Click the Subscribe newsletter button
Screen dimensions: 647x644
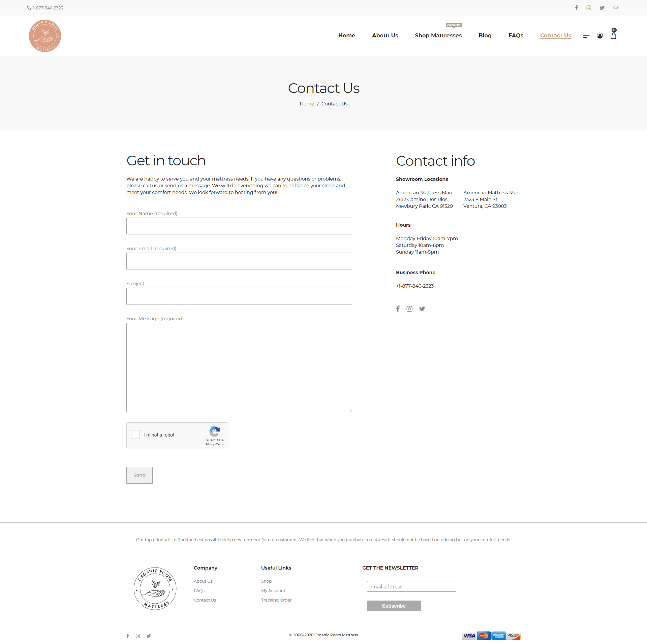click(394, 606)
